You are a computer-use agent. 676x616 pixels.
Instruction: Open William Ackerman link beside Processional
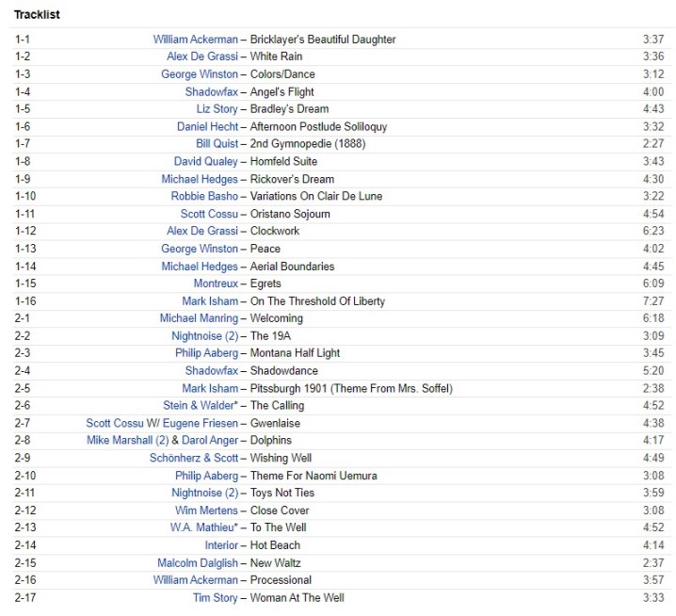click(x=195, y=580)
